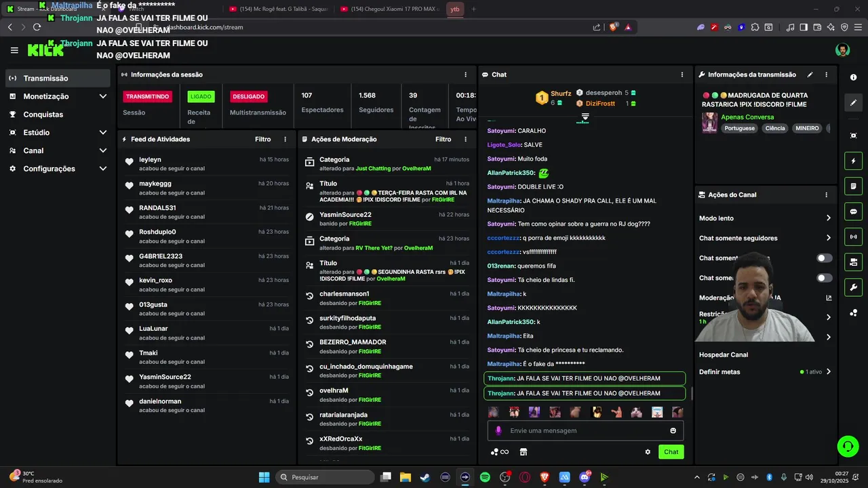
Task: Switch to the Chegou Xiaomi 17 PRO MAX tab
Action: [x=390, y=9]
